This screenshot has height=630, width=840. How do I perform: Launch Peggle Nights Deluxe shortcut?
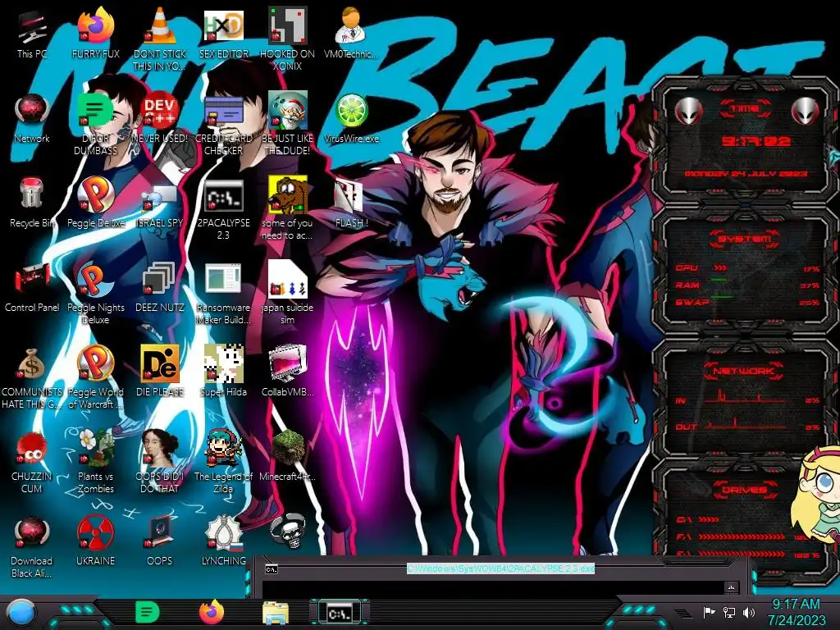95,293
